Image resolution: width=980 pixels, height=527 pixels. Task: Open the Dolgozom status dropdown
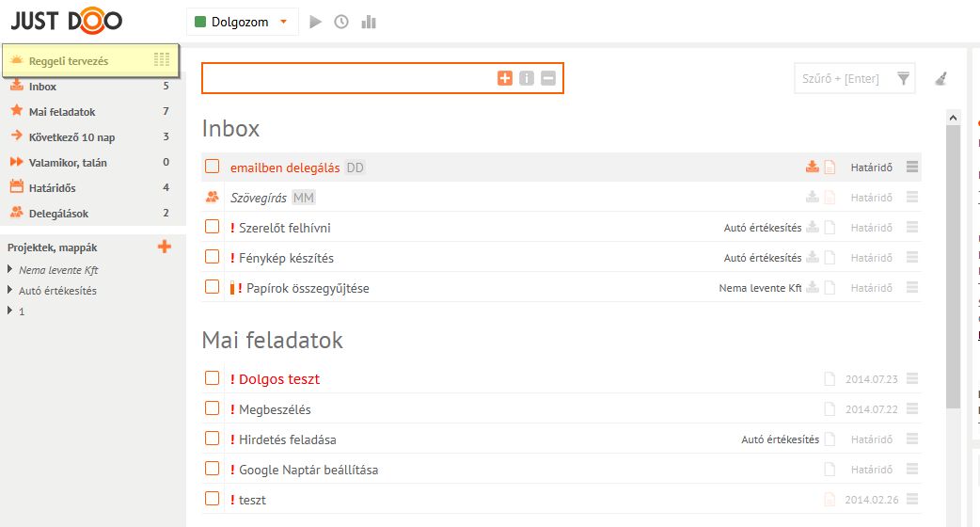pos(242,22)
